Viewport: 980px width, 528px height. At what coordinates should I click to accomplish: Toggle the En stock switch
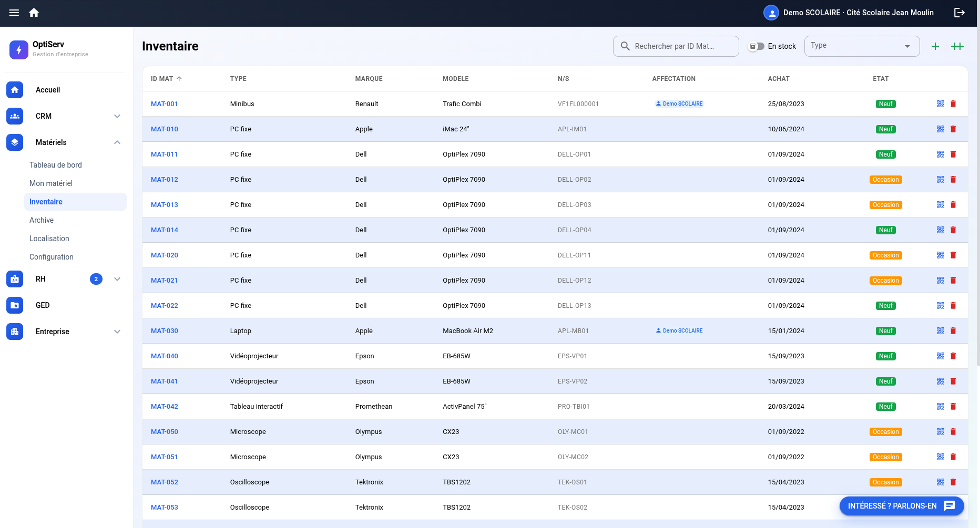tap(757, 46)
